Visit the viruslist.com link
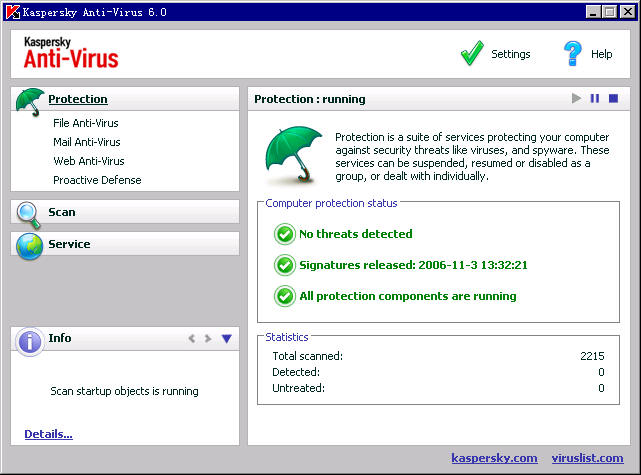 [x=587, y=458]
